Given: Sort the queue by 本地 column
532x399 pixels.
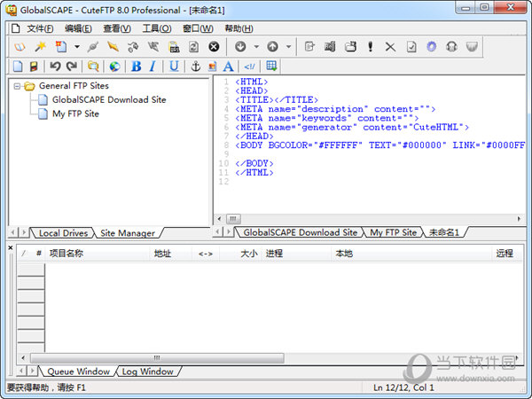Looking at the screenshot, I should coord(411,254).
